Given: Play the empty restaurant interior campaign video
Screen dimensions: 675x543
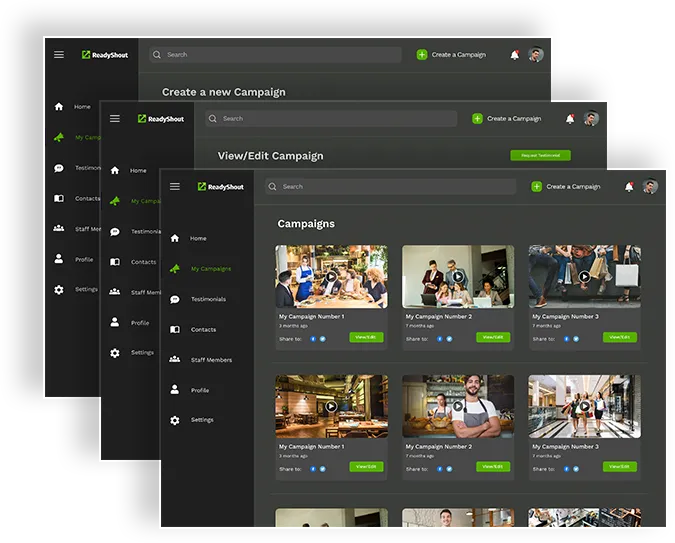Looking at the screenshot, I should tap(331, 406).
